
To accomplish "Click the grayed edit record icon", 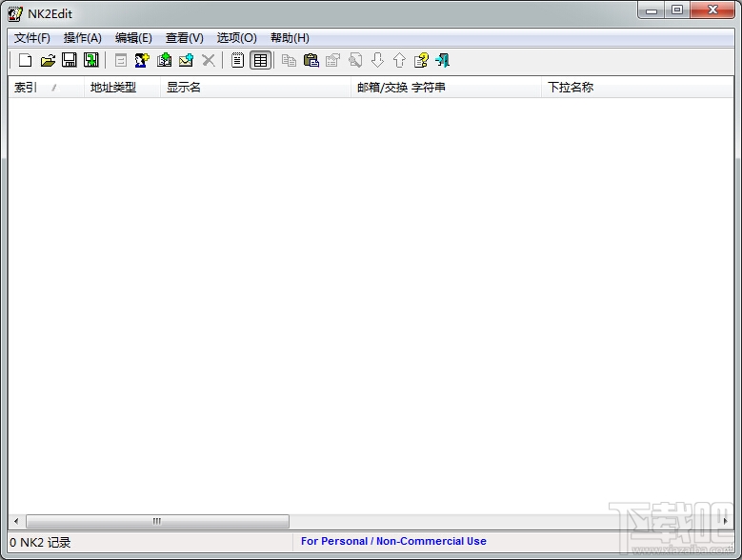I will pos(121,60).
